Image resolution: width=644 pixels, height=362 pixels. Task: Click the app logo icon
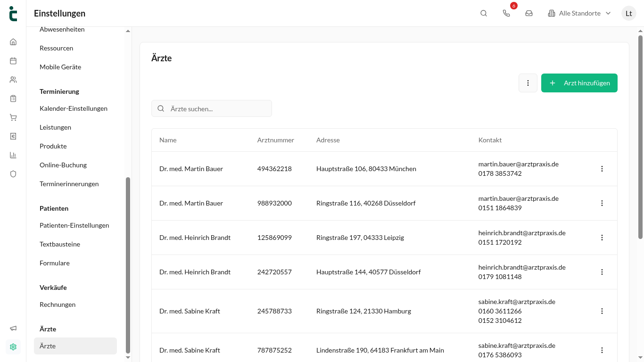tap(13, 14)
